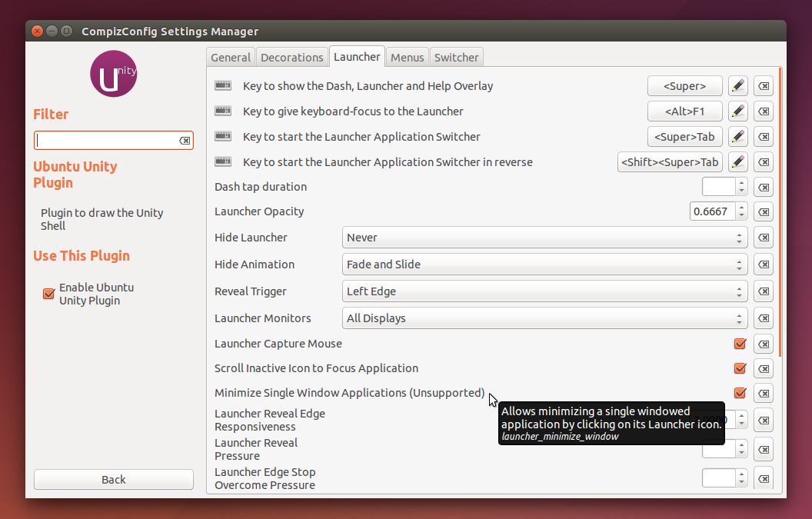Reset Reveal Trigger option to default
812x519 pixels.
(x=764, y=291)
